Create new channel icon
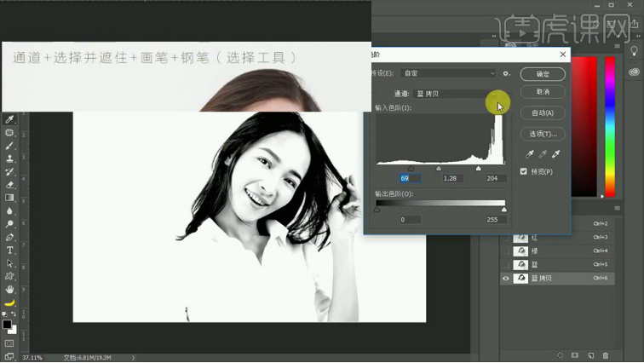This screenshot has height=363, width=644. 590,355
